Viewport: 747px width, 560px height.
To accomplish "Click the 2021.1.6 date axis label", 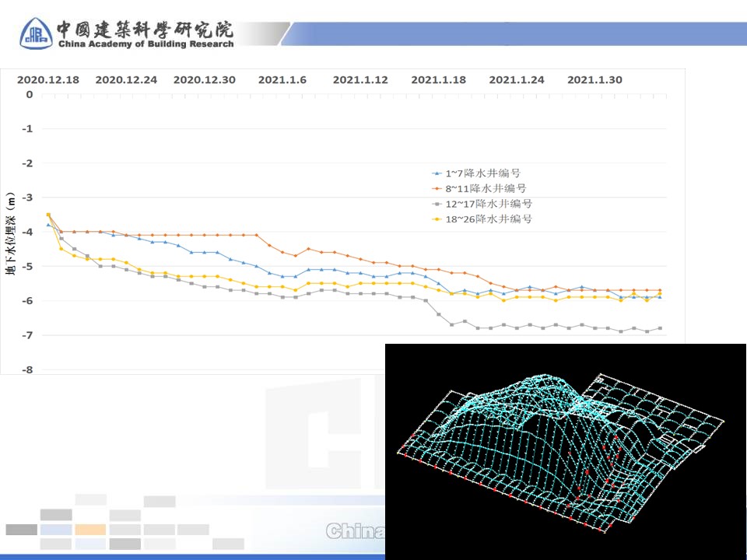I will point(282,79).
